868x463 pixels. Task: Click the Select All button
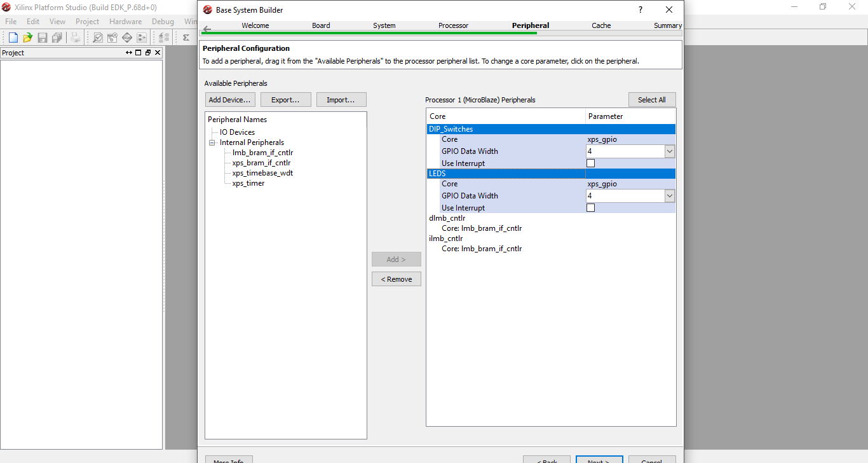point(652,100)
